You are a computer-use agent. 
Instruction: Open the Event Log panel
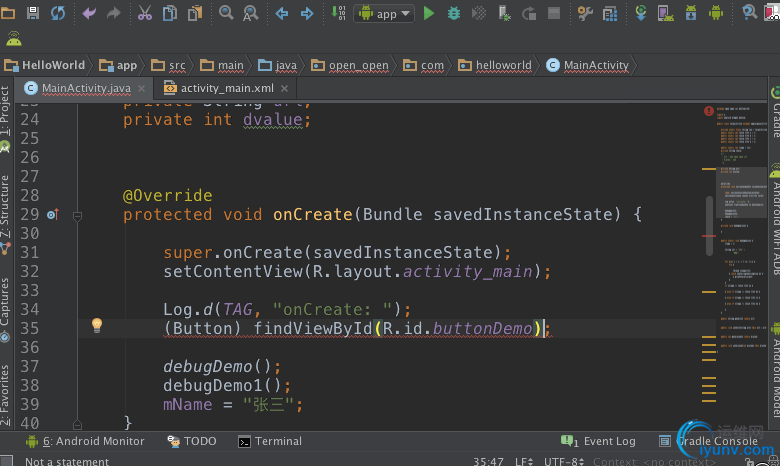tap(598, 441)
